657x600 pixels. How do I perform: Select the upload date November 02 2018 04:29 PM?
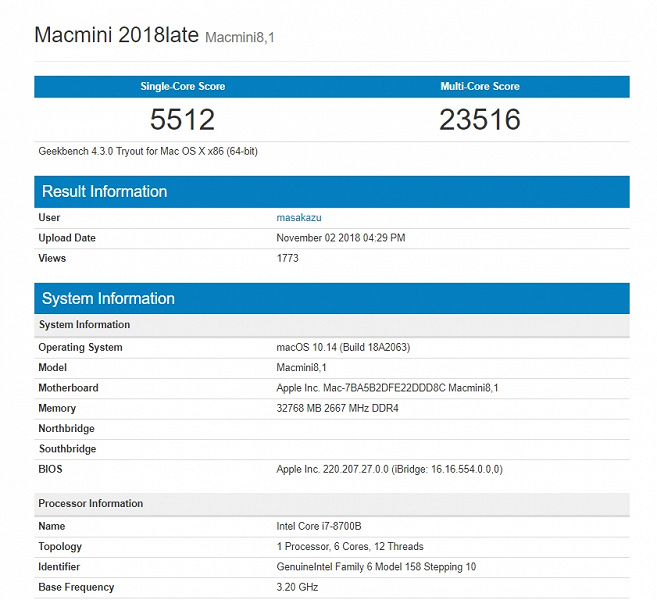click(341, 238)
